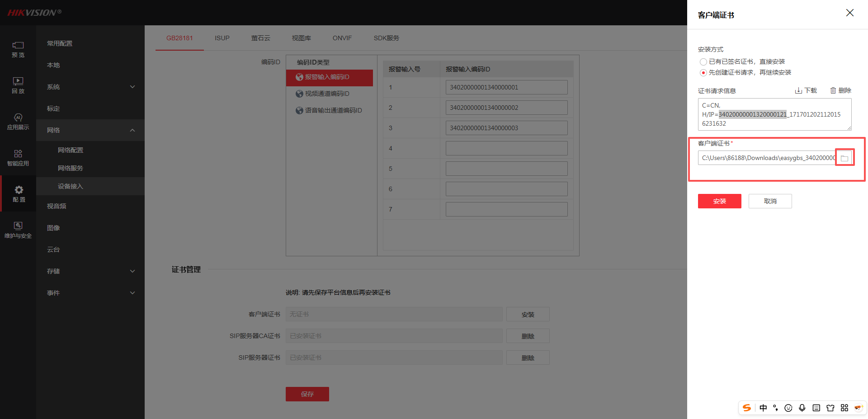Switch to the 萤石云 tab
Image resolution: width=868 pixels, height=419 pixels.
pos(261,38)
